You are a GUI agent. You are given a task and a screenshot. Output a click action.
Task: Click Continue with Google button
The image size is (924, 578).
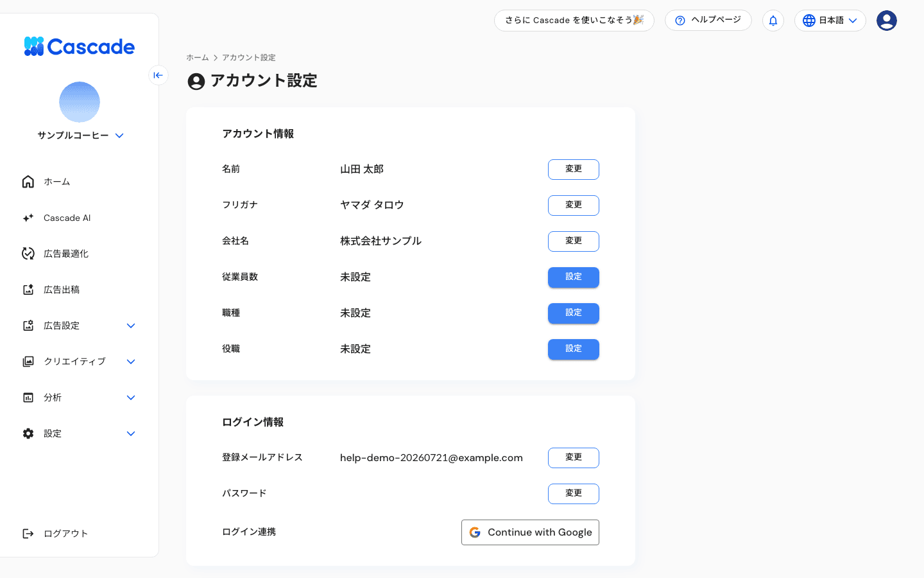530,532
